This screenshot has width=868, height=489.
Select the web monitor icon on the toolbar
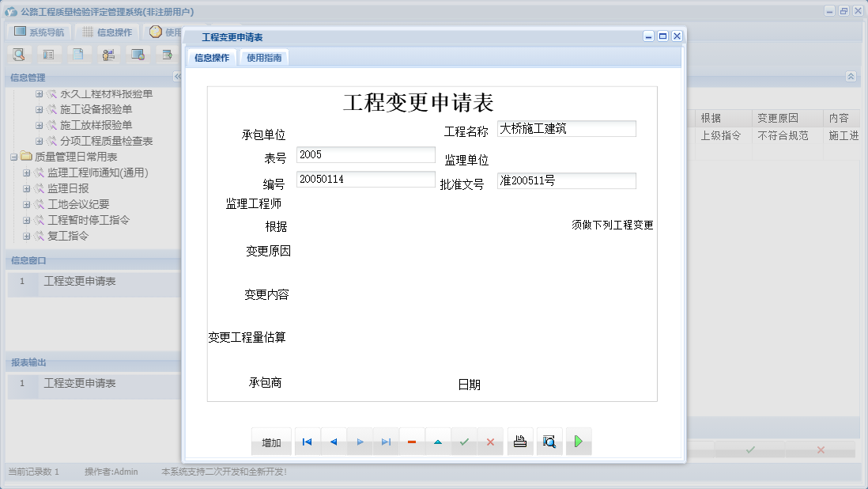(138, 54)
